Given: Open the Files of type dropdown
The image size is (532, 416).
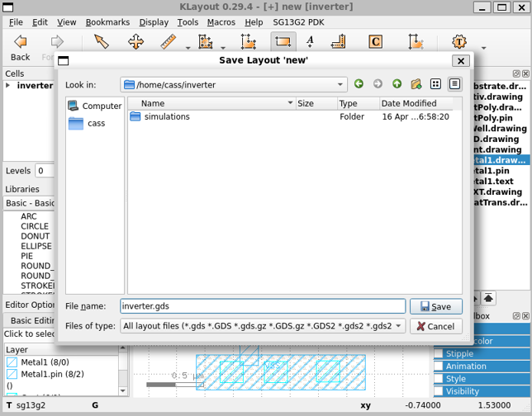Looking at the screenshot, I should (399, 326).
